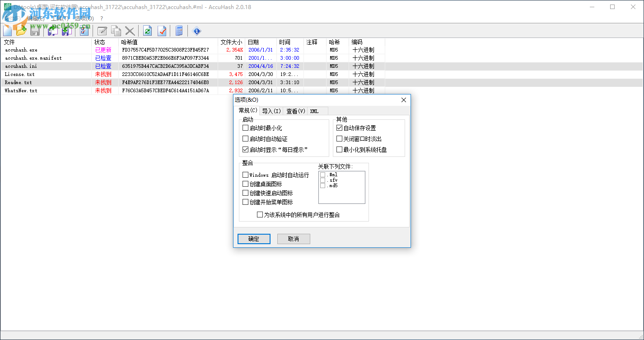Click the red checkmark verify icon
Screen dimensions: 644x340
point(162,31)
